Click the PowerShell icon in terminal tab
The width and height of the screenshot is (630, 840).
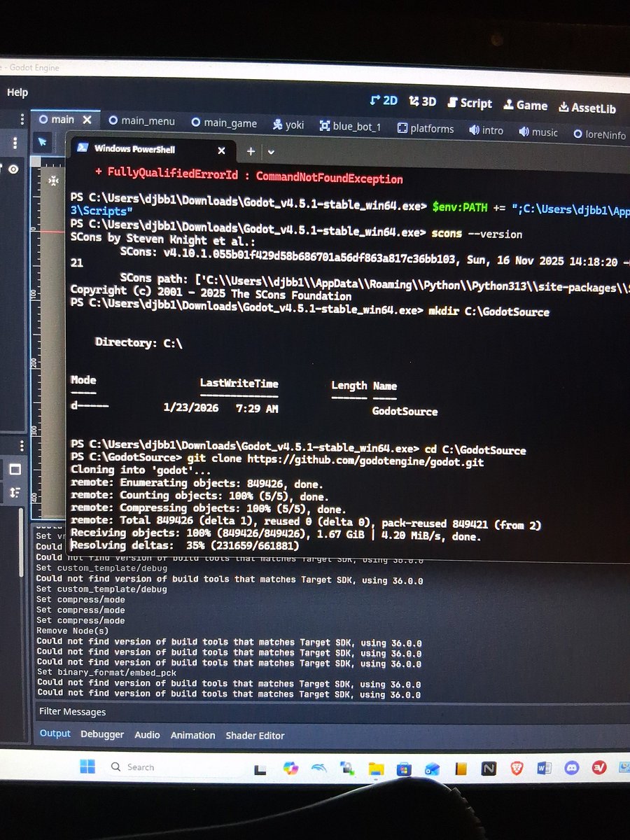[x=83, y=147]
